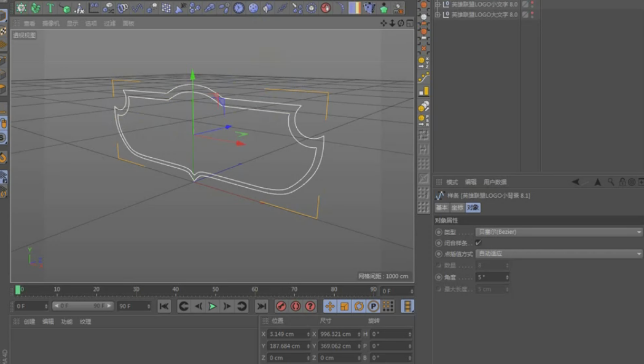Step to the next frame

tap(227, 306)
